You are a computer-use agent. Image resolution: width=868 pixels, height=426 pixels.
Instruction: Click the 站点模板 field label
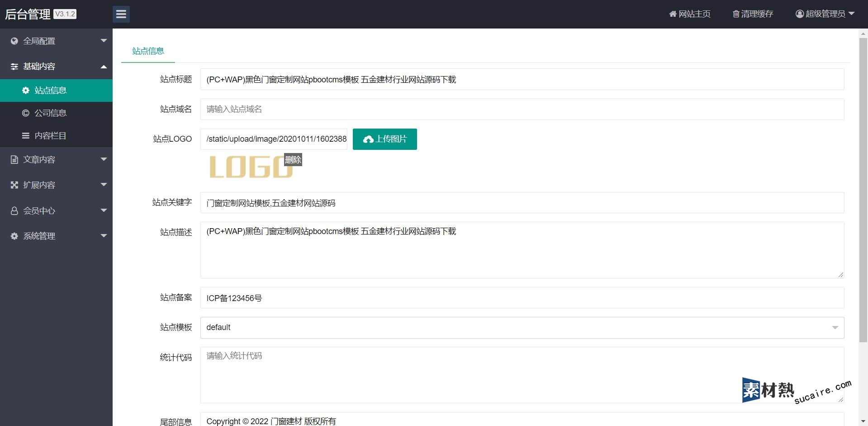click(x=176, y=327)
